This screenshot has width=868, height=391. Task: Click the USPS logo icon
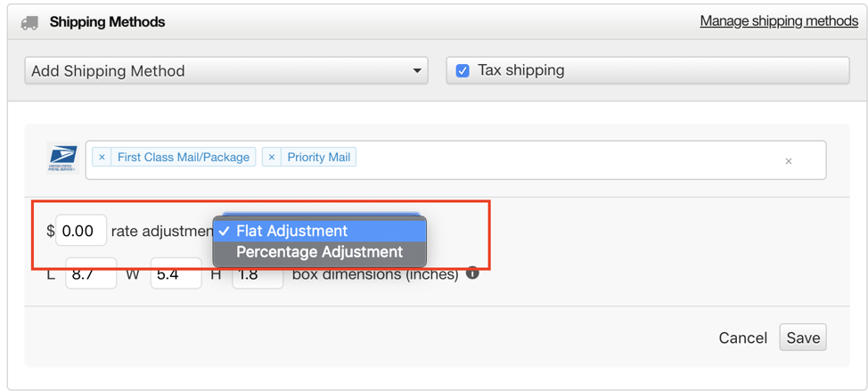click(x=62, y=159)
